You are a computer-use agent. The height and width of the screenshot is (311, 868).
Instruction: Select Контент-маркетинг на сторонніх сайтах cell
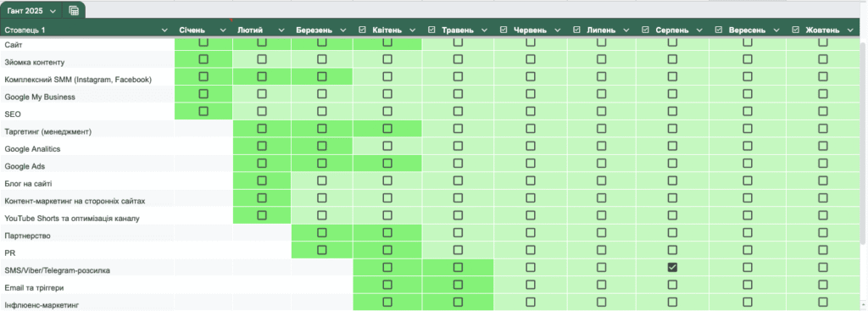click(87, 198)
